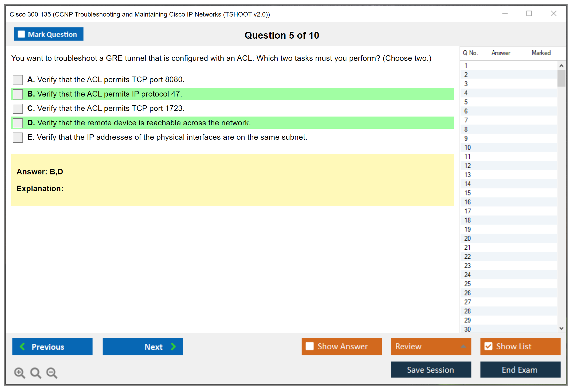Uncheck the Show List checkbox
This screenshot has width=574, height=392.
tap(488, 346)
